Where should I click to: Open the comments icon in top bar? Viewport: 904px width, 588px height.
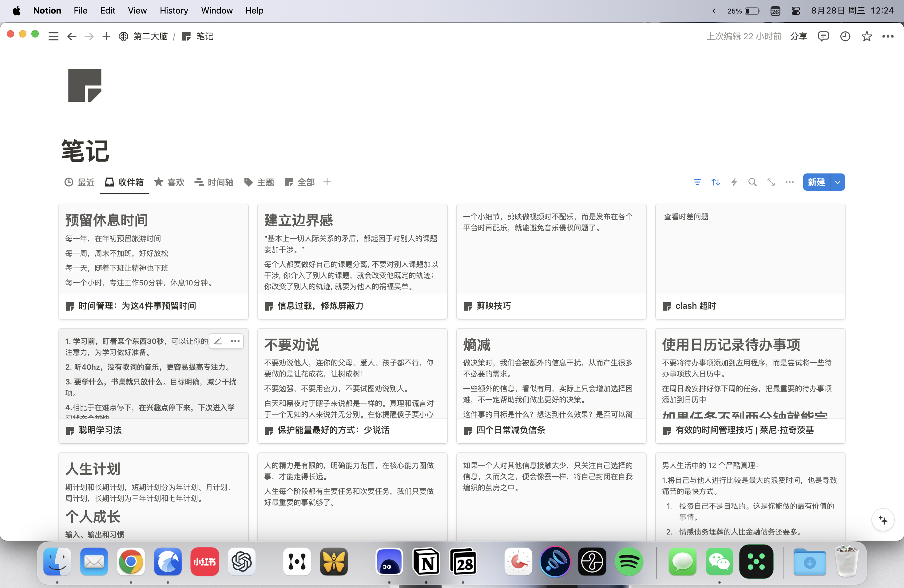pos(823,37)
